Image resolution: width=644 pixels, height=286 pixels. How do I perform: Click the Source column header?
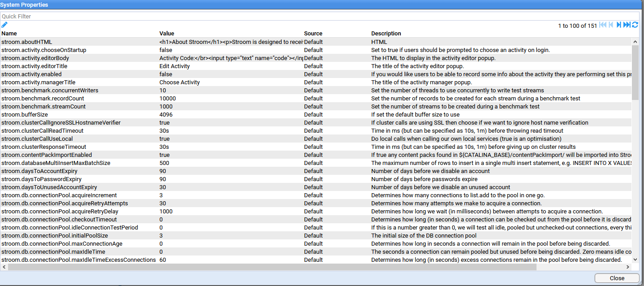pyautogui.click(x=313, y=34)
